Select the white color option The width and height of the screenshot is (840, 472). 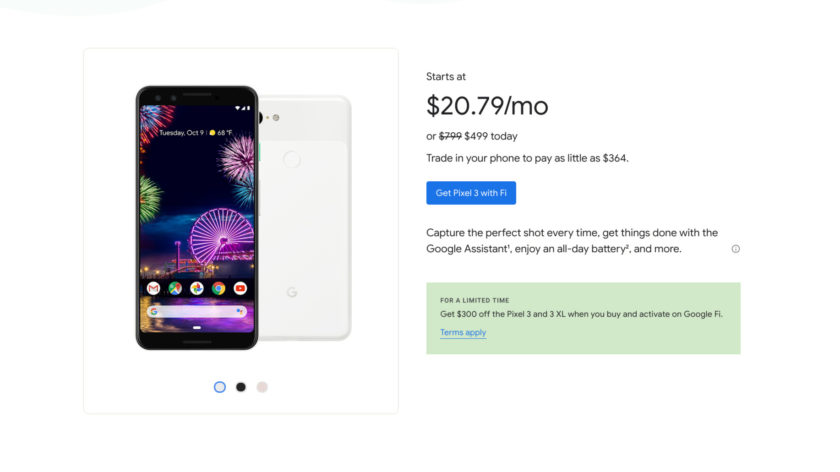click(220, 387)
